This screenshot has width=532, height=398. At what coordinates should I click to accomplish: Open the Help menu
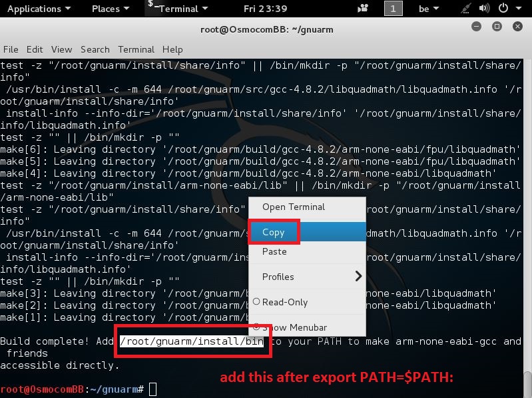172,49
